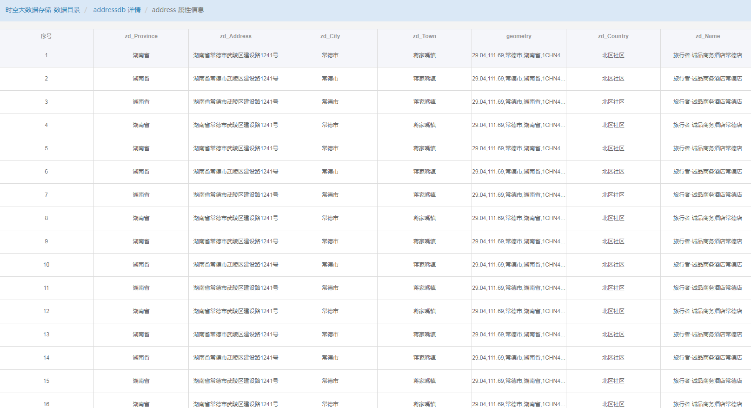This screenshot has width=751, height=408.
Task: Select row number 9 in 序号 column
Action: (46, 241)
